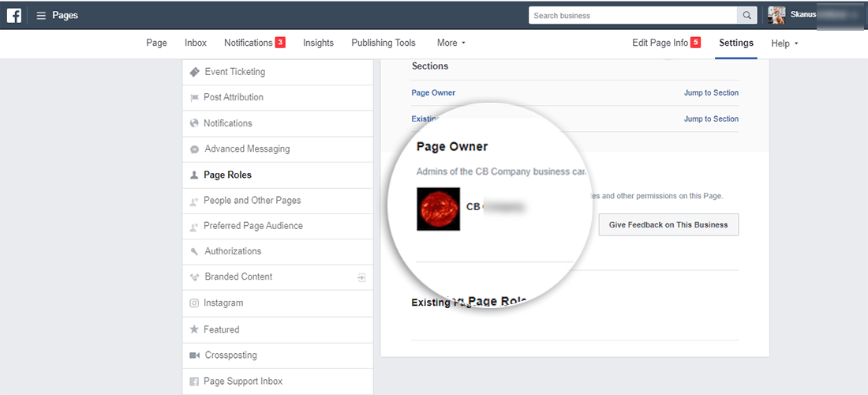Click the Notifications badge showing 3
The width and height of the screenshot is (868, 395).
tap(280, 43)
